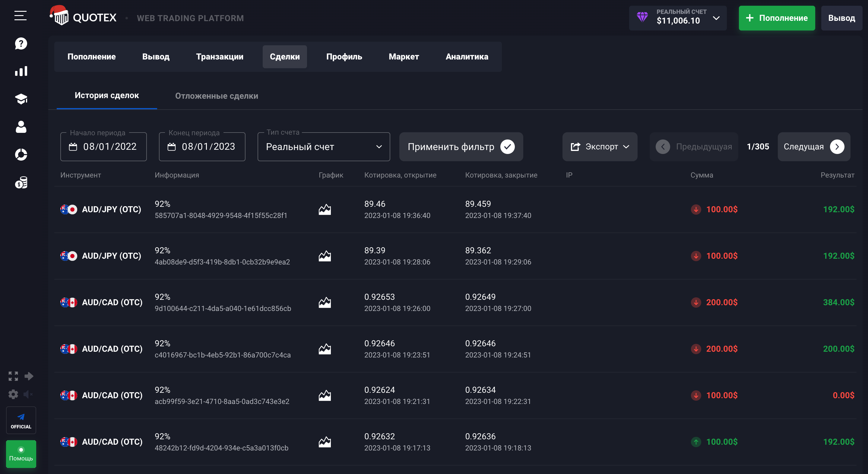Select the Сделки tab
The height and width of the screenshot is (474, 868).
[285, 57]
